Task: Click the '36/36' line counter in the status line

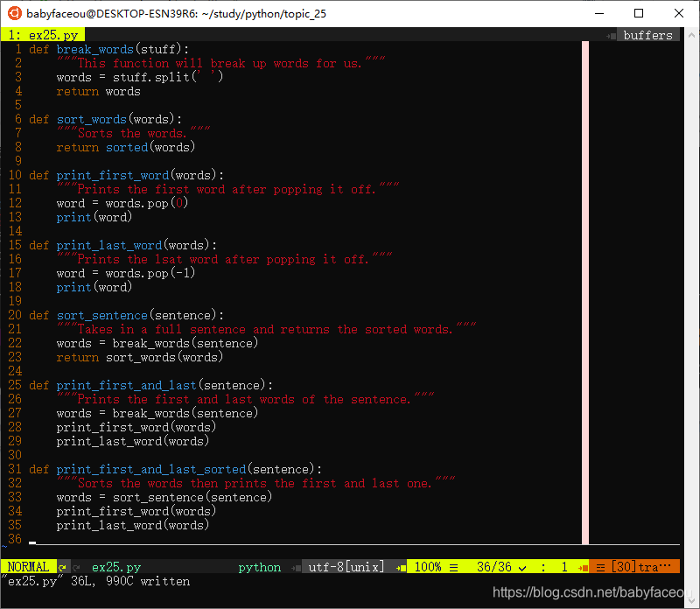Action: click(x=493, y=567)
